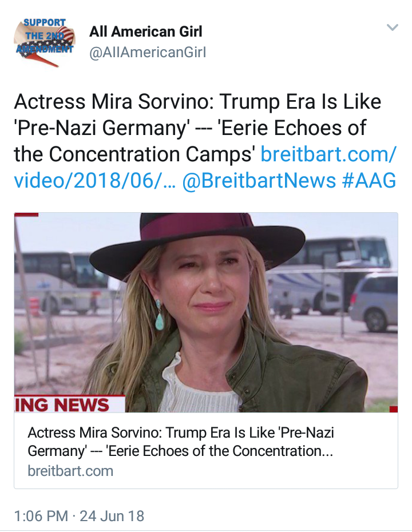The width and height of the screenshot is (412, 532).
Task: Click "Eerie Echoes of the Concentration..." card line
Action: click(220, 451)
